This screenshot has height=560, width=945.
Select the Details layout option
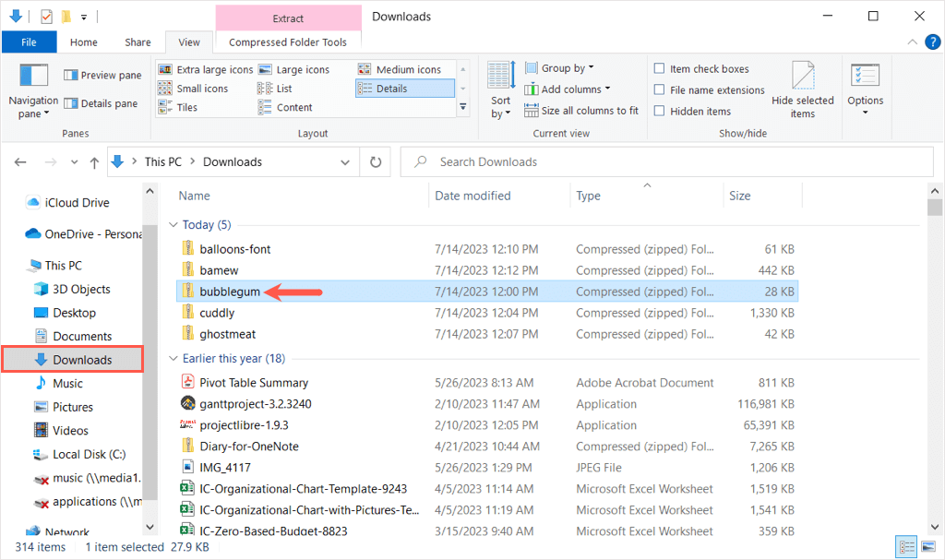(x=404, y=89)
